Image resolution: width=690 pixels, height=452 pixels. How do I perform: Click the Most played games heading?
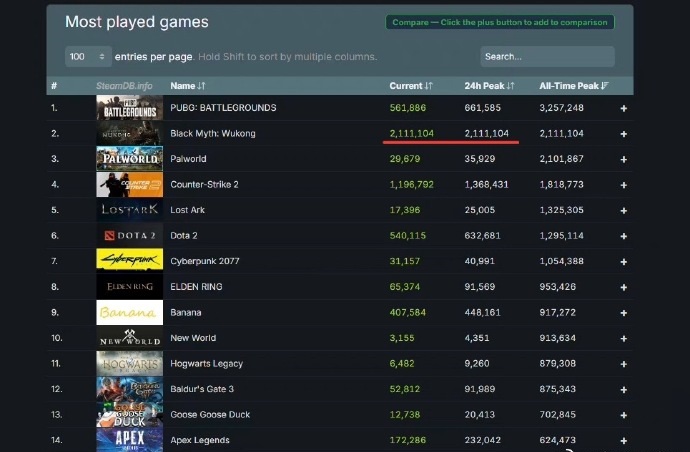[137, 22]
